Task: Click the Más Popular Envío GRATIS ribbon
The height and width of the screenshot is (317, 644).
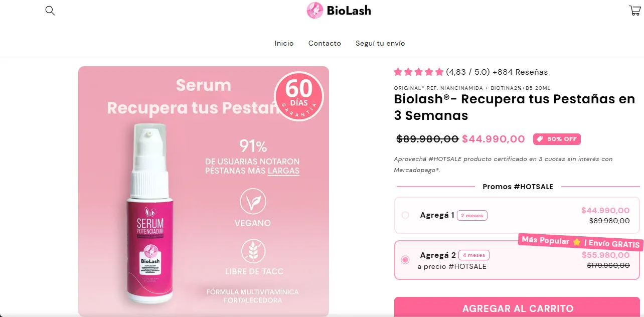Action: tap(581, 242)
